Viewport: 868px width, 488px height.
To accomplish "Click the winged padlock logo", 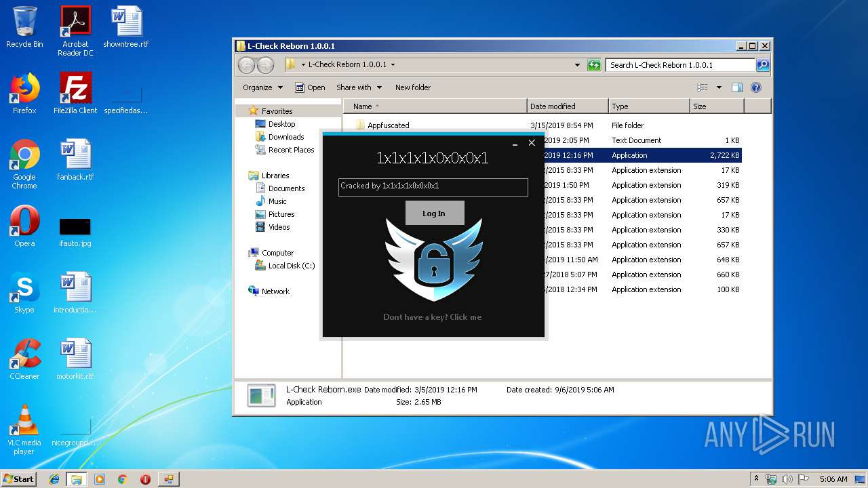I will [x=434, y=260].
